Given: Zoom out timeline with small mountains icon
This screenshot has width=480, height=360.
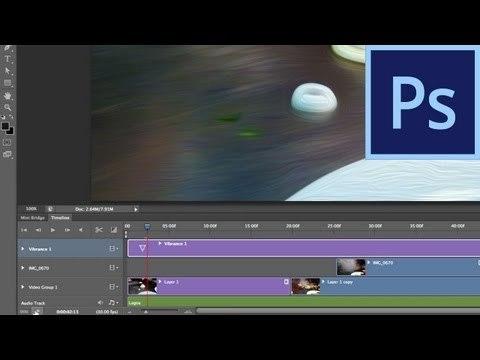Looking at the screenshot, I should point(130,312).
